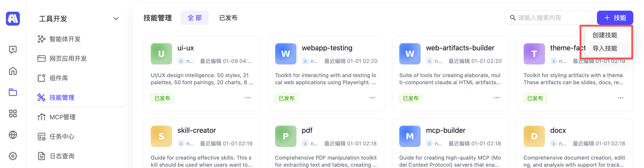Click the app logo icon at top left
Screen dimensions: 644x168
click(13, 18)
